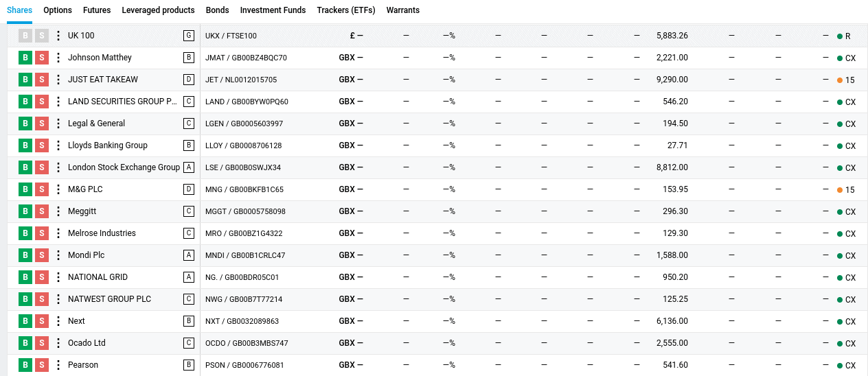The image size is (868, 376).
Task: Open three-dot menu for JUST EAT TAKEAW
Action: click(x=58, y=80)
